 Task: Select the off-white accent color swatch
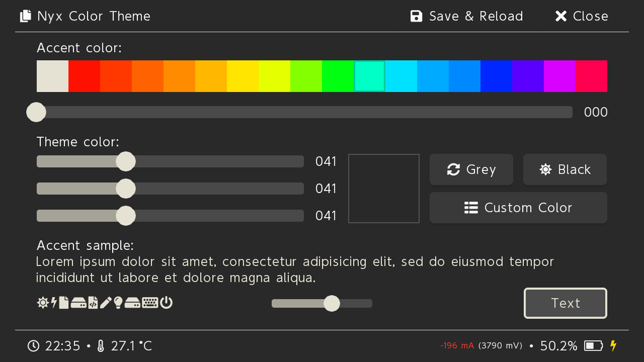pyautogui.click(x=53, y=76)
